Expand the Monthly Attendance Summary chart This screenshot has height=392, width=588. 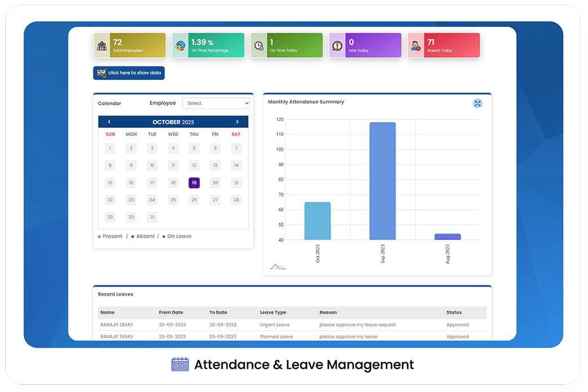[x=478, y=104]
